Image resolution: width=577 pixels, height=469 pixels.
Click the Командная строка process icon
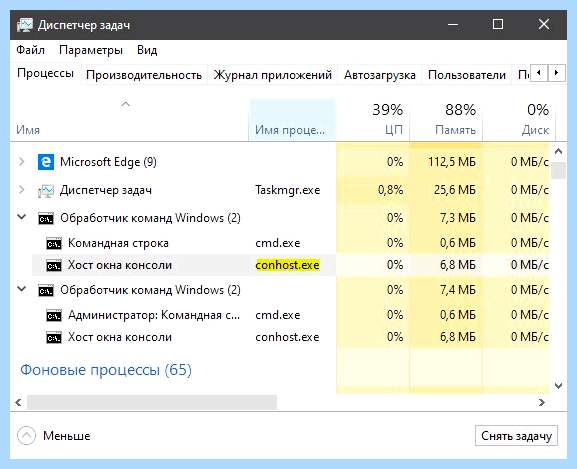coord(54,244)
